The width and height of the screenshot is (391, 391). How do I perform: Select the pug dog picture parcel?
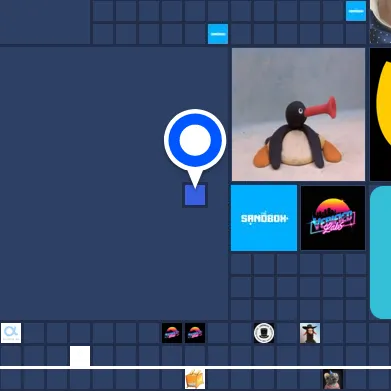point(333,379)
